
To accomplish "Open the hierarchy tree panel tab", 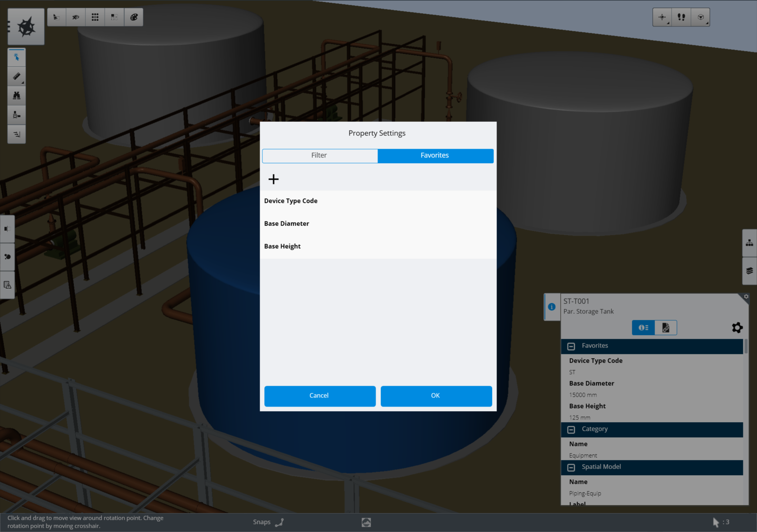I will (749, 243).
